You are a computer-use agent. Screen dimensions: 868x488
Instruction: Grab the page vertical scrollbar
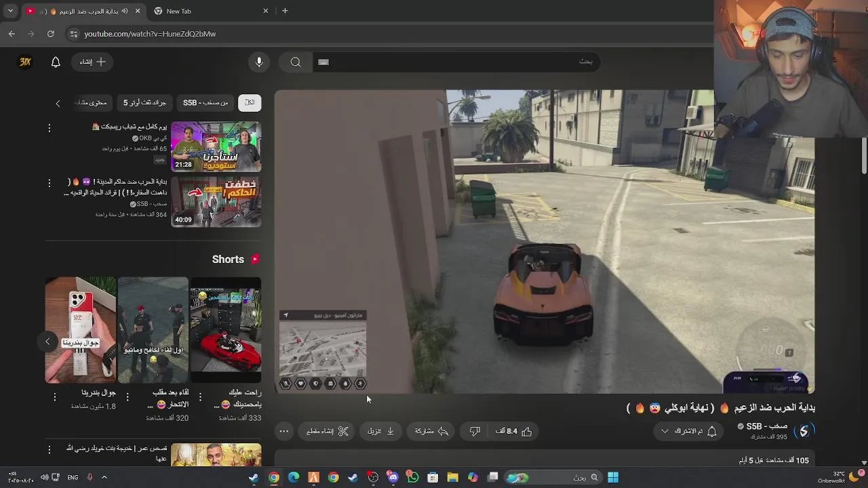864,156
